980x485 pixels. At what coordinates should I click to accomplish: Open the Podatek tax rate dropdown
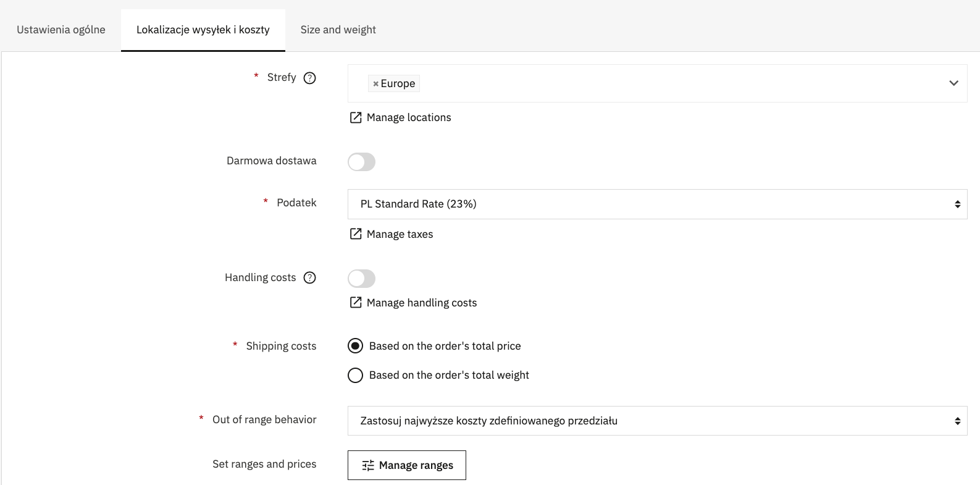click(657, 204)
